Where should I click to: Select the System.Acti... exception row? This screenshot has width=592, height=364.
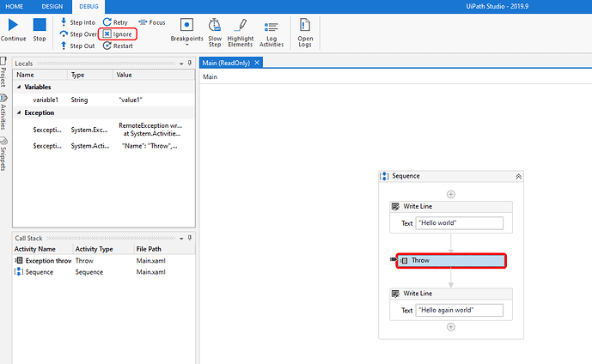[x=104, y=146]
